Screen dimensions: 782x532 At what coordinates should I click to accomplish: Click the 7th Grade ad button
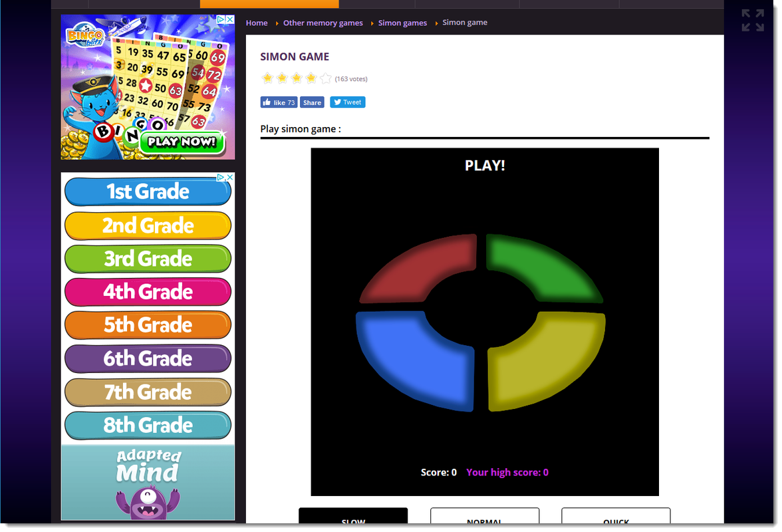[148, 392]
